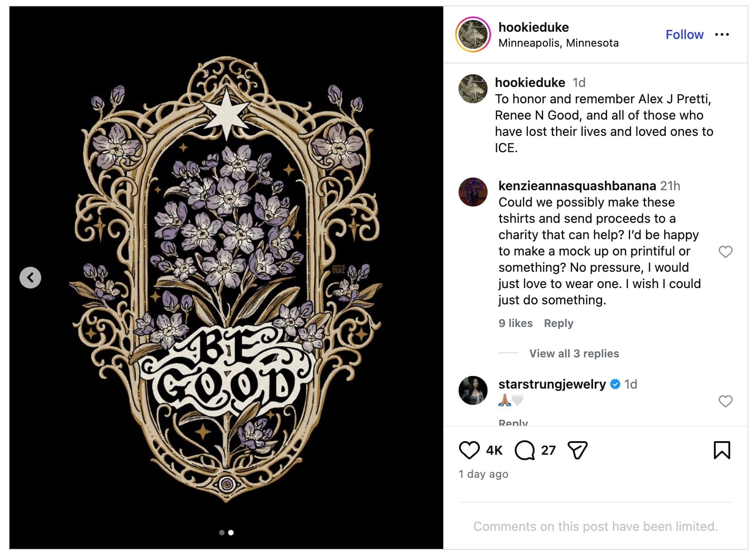Open kenzieannasquashbanana's profile avatar
The image size is (756, 558).
pyautogui.click(x=473, y=192)
